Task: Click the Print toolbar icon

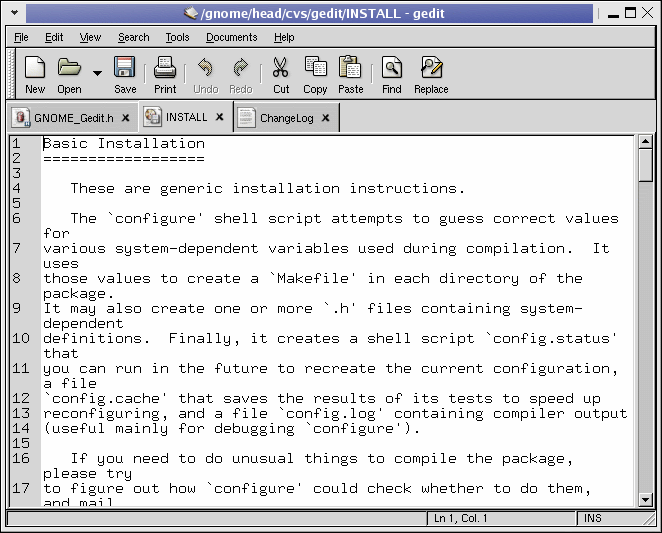Action: (x=165, y=68)
